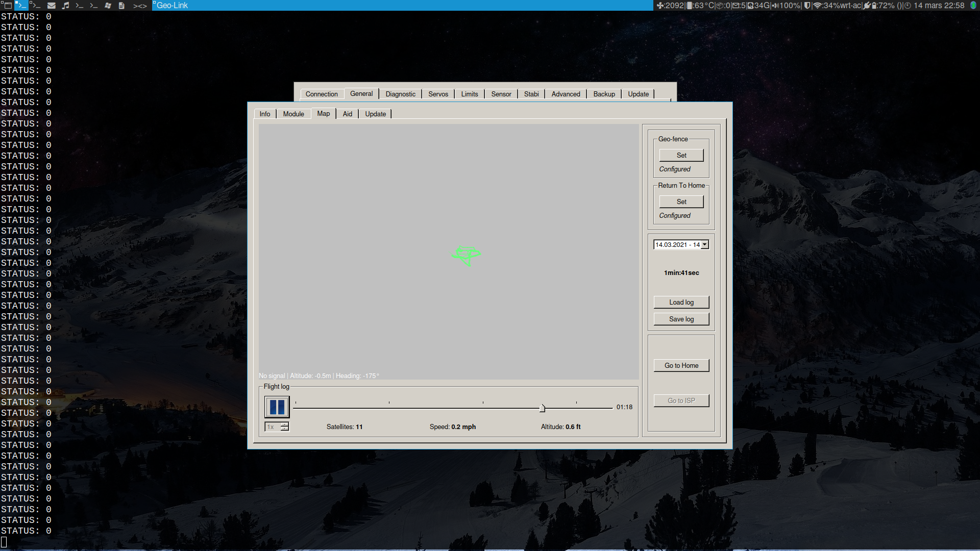Open the mail workspace icon
Image resolution: width=980 pixels, height=551 pixels.
(51, 5)
